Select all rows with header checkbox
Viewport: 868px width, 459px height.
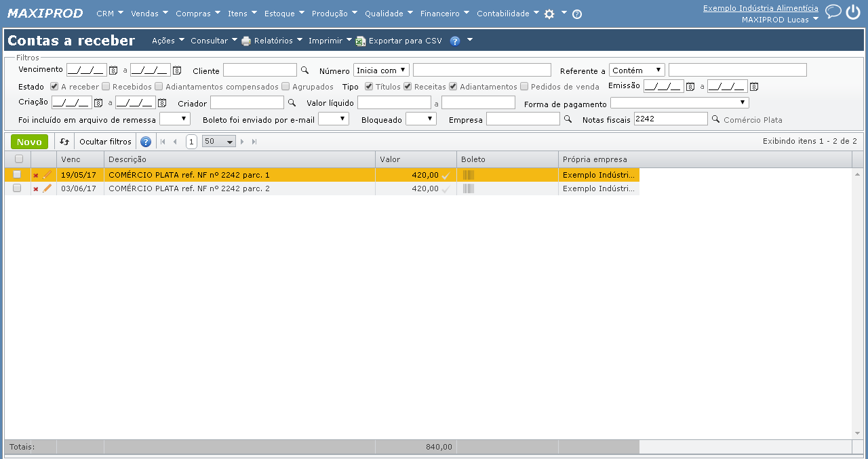[18, 159]
